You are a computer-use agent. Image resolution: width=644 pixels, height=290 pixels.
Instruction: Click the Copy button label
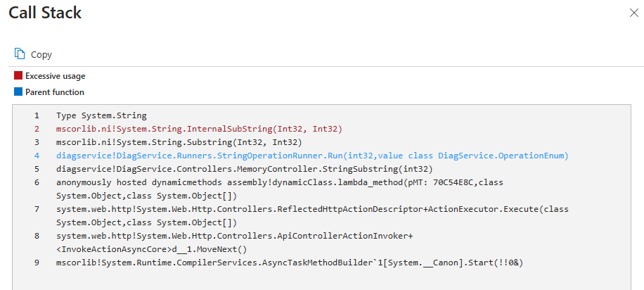41,55
